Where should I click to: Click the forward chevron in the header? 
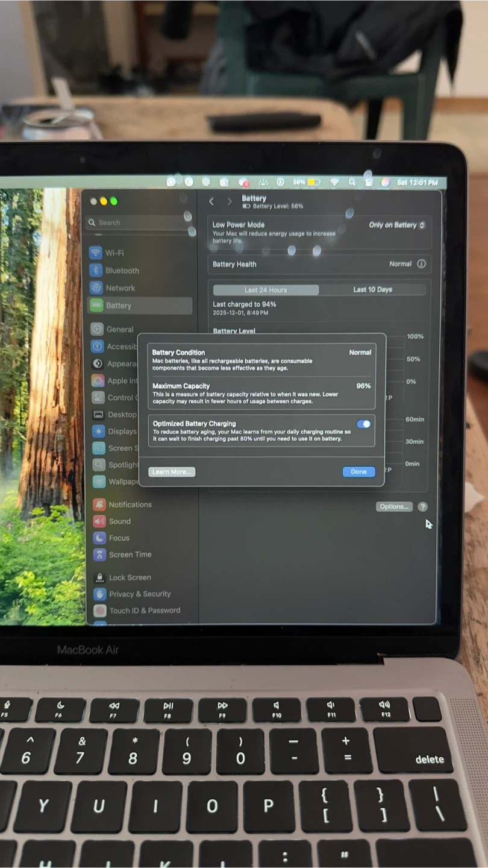[229, 201]
